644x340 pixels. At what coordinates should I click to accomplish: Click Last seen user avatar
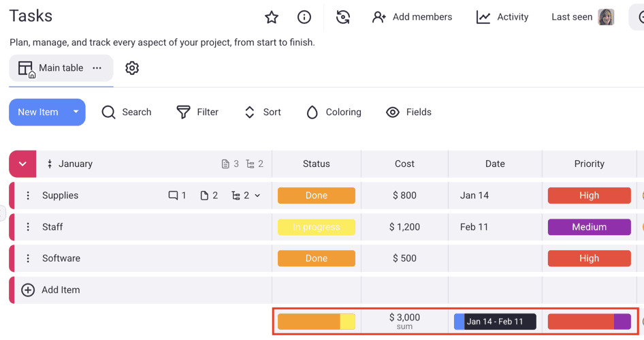tap(606, 17)
